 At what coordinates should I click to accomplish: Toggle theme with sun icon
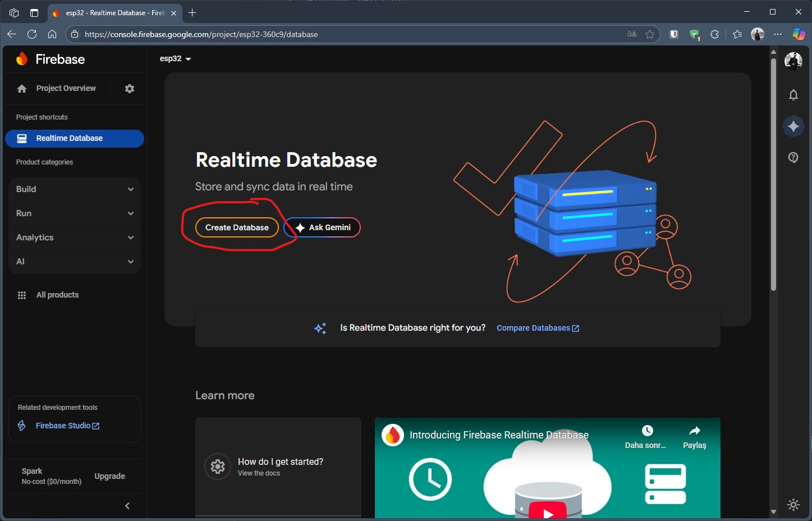point(793,504)
